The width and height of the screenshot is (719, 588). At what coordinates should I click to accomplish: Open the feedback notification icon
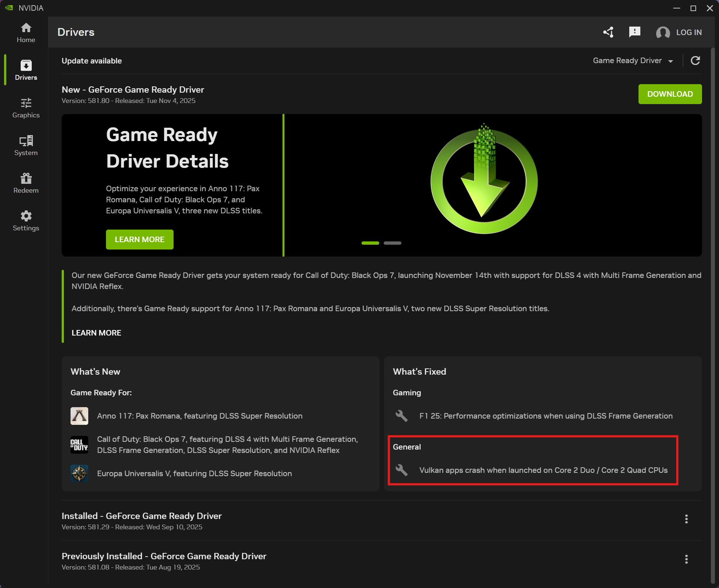[634, 32]
